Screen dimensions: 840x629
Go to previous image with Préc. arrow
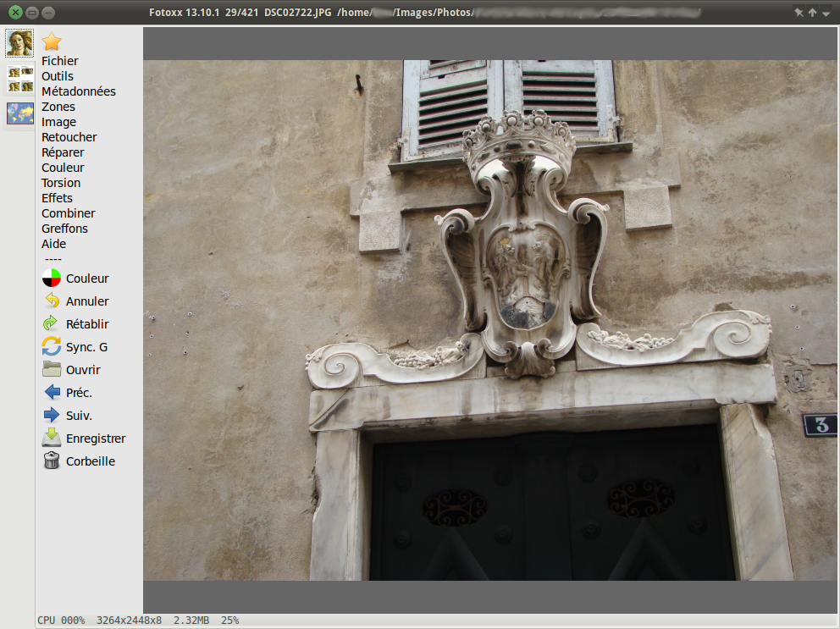52,393
